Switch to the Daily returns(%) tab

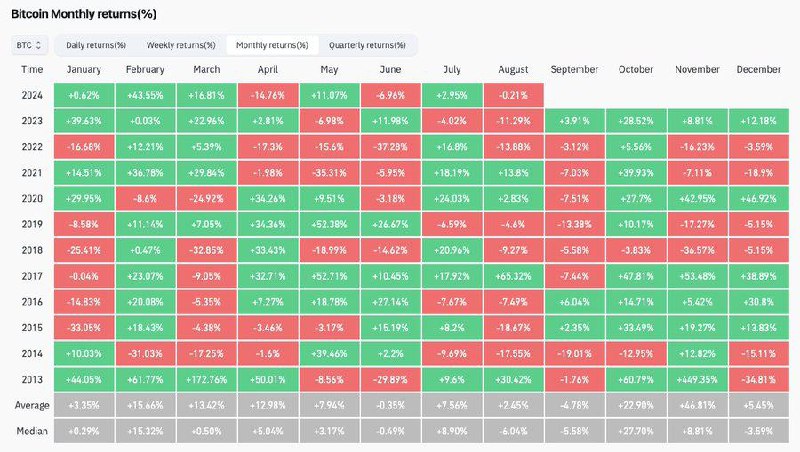point(96,45)
